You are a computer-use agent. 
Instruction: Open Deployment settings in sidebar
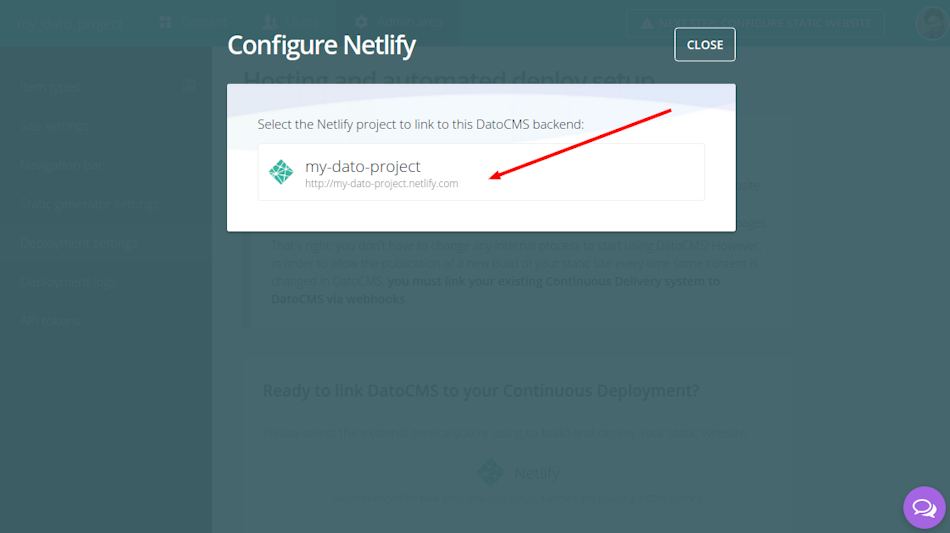[x=79, y=243]
